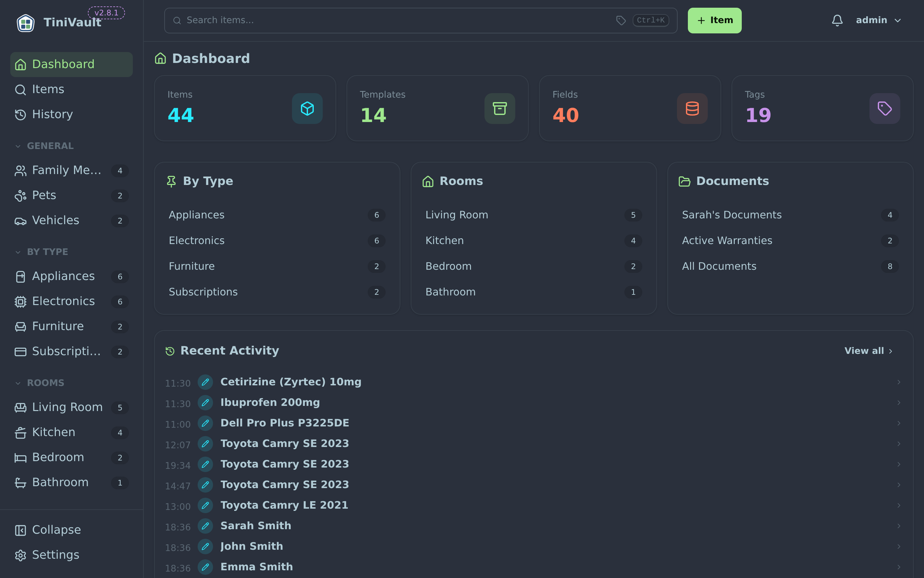Click the Vehicles car icon in sidebar

[x=20, y=221]
